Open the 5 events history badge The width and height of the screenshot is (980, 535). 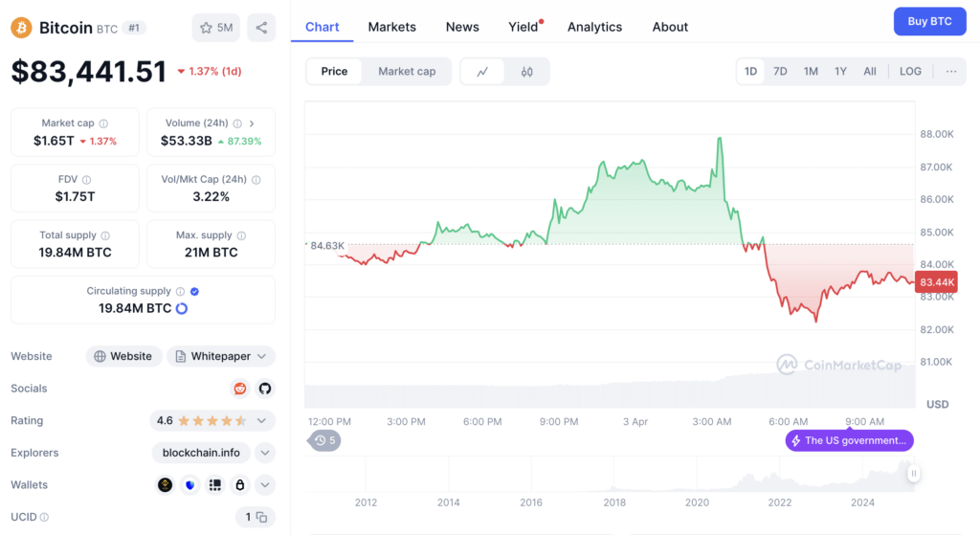coord(325,440)
